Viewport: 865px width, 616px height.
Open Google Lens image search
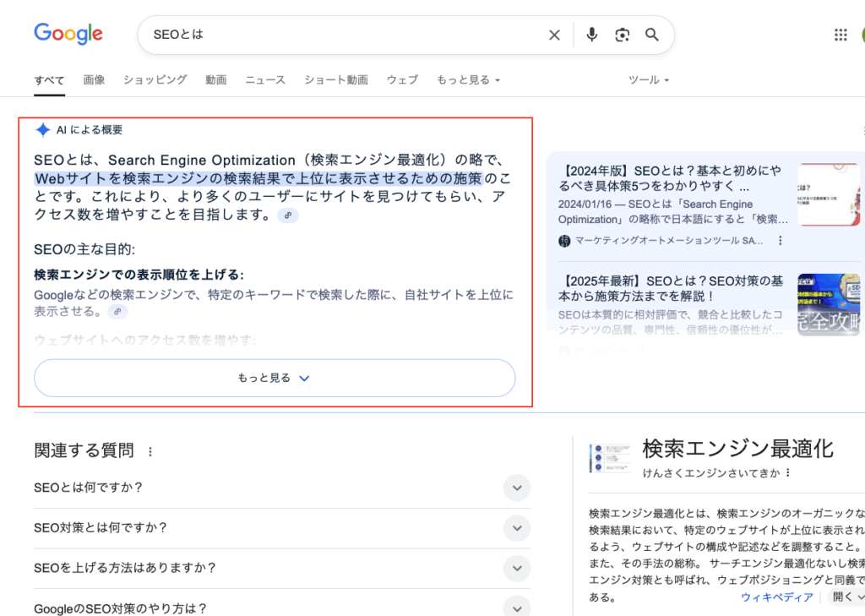click(x=623, y=35)
